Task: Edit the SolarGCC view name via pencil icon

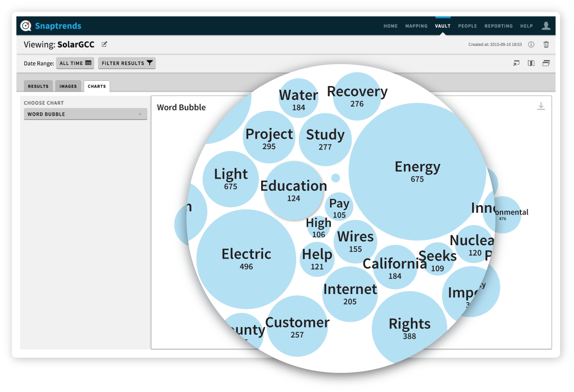Action: coord(104,44)
